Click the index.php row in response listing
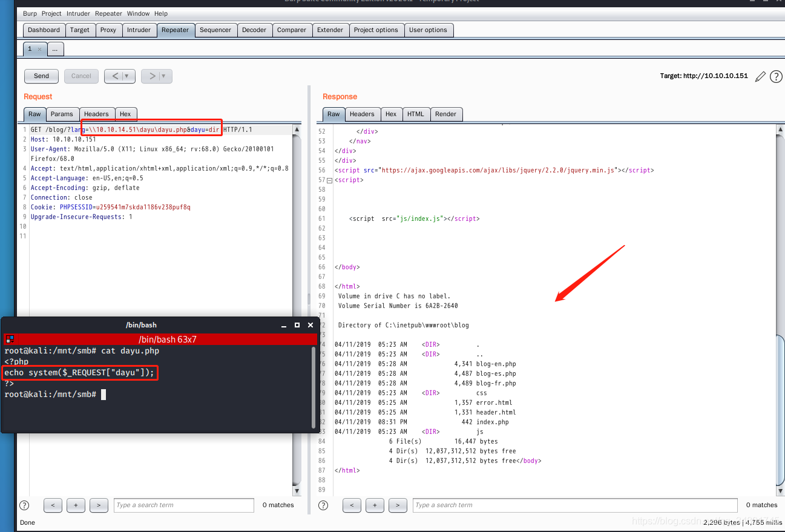The image size is (785, 532). click(421, 422)
